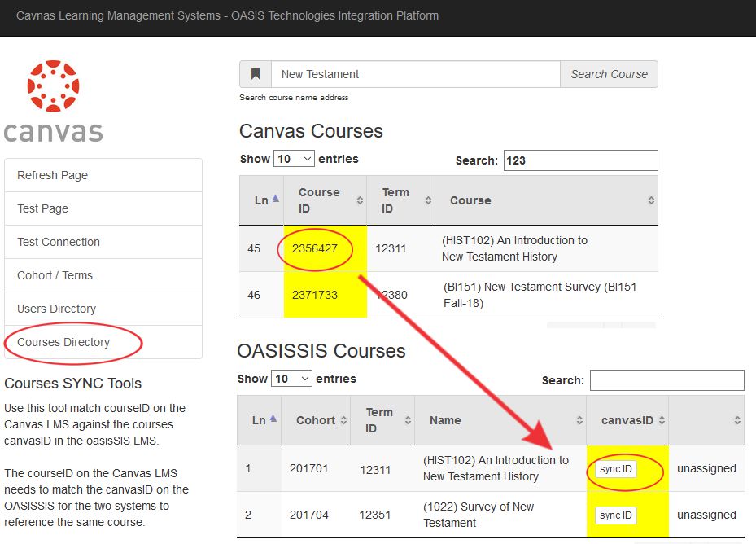The width and height of the screenshot is (756, 544).
Task: Sort OASISSIS Courses by Term ID
Action: click(382, 420)
